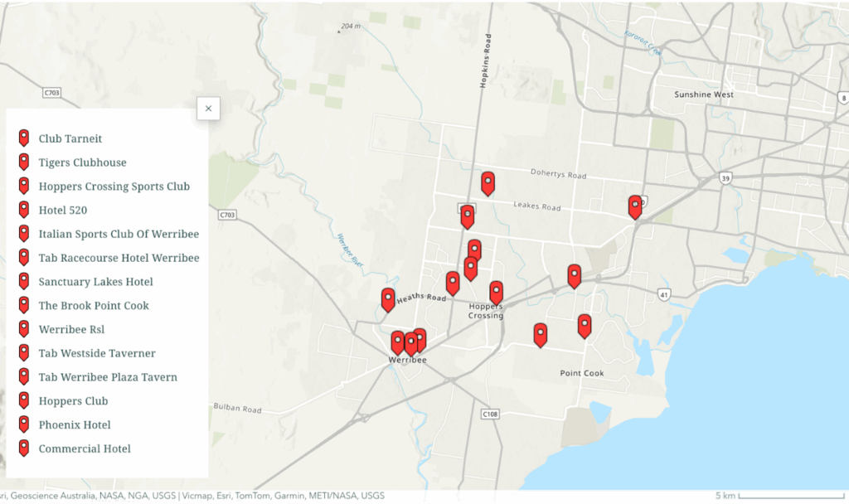
Task: Open Sanctuary Lakes Hotel from the legend
Action: click(x=95, y=282)
